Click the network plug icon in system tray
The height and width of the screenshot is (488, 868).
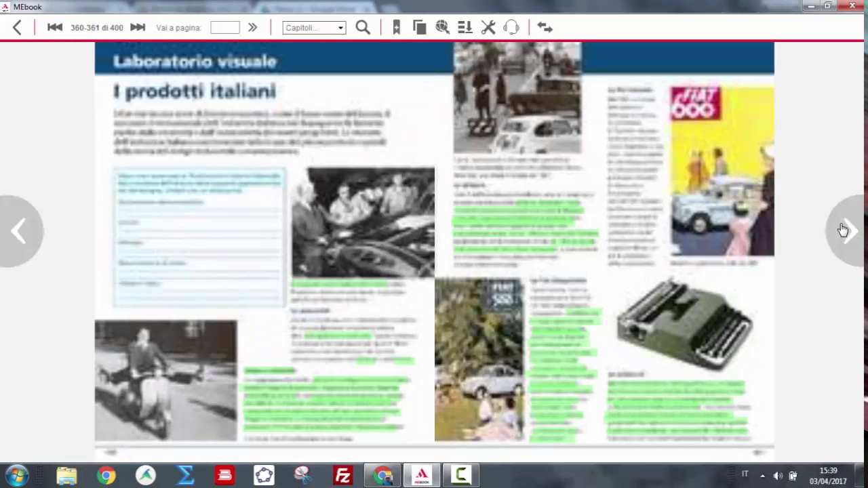[793, 476]
